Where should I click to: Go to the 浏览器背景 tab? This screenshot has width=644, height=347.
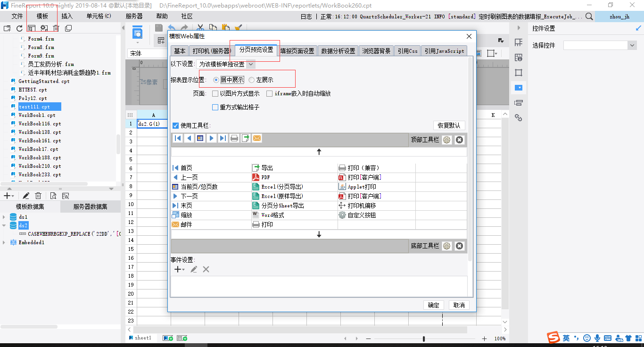pyautogui.click(x=376, y=51)
